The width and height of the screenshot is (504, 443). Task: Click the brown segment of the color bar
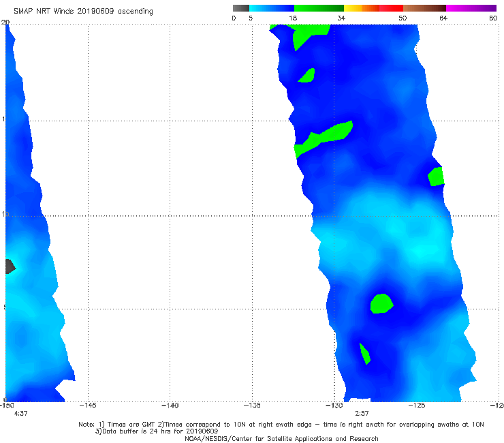pos(424,8)
